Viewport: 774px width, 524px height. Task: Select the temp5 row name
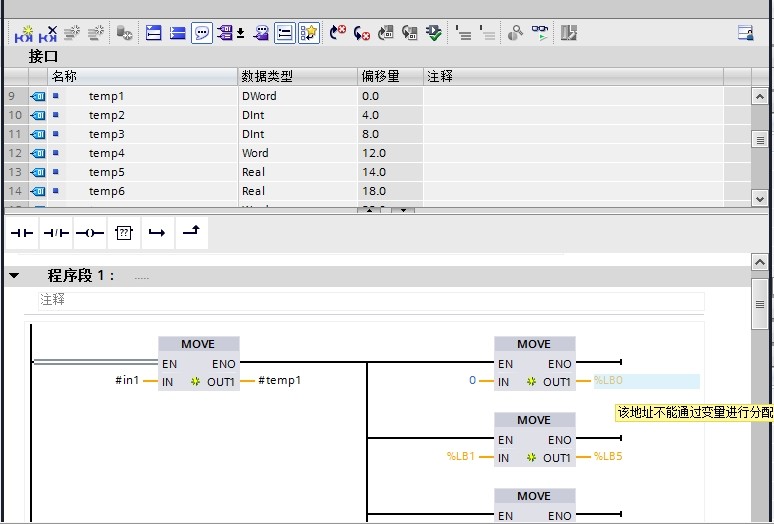(x=107, y=172)
